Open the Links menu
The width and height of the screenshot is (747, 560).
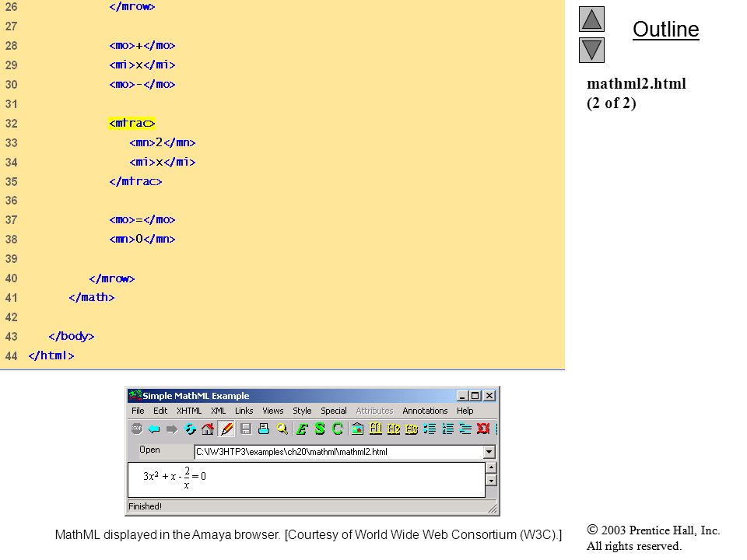click(x=244, y=411)
